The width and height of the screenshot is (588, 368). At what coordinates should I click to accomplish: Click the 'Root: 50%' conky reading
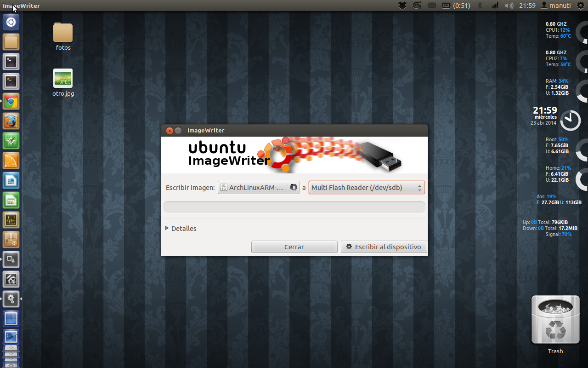coord(557,139)
